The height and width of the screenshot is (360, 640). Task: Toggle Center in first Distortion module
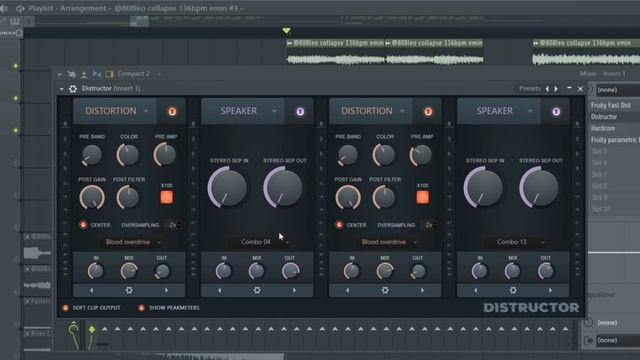pyautogui.click(x=83, y=225)
